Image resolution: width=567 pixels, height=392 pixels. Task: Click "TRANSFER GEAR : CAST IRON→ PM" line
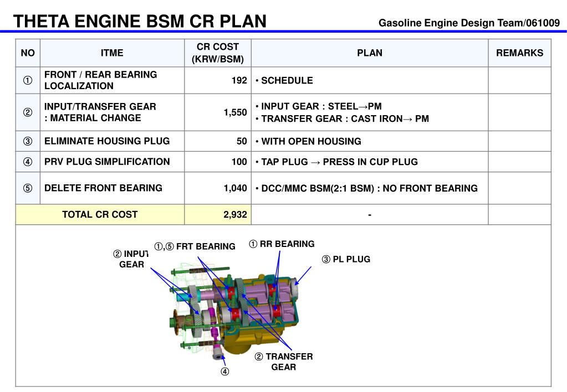pyautogui.click(x=342, y=118)
